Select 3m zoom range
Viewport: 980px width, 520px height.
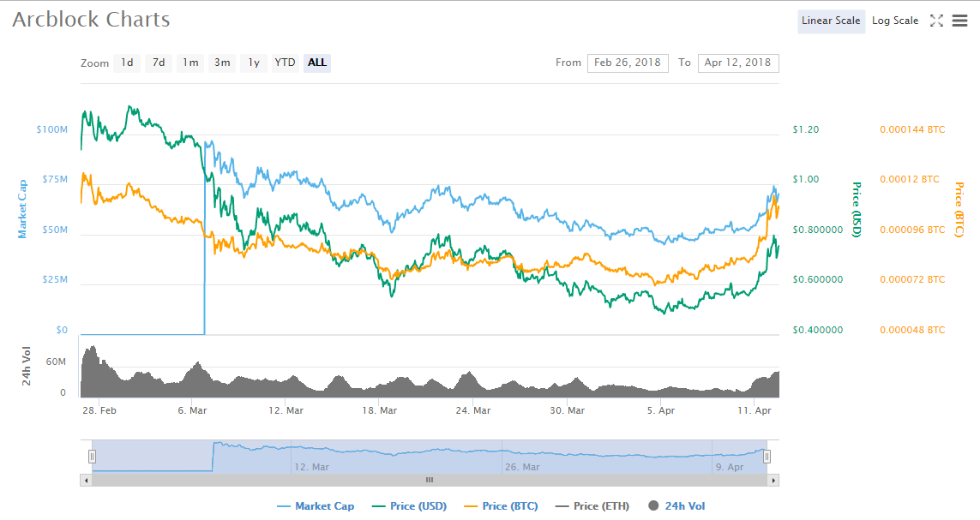(222, 63)
